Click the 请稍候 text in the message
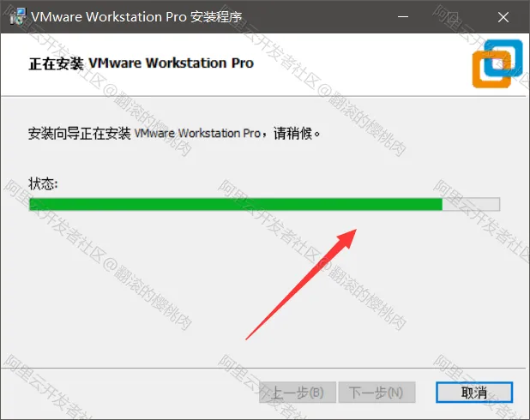This screenshot has width=530, height=420. (x=292, y=134)
